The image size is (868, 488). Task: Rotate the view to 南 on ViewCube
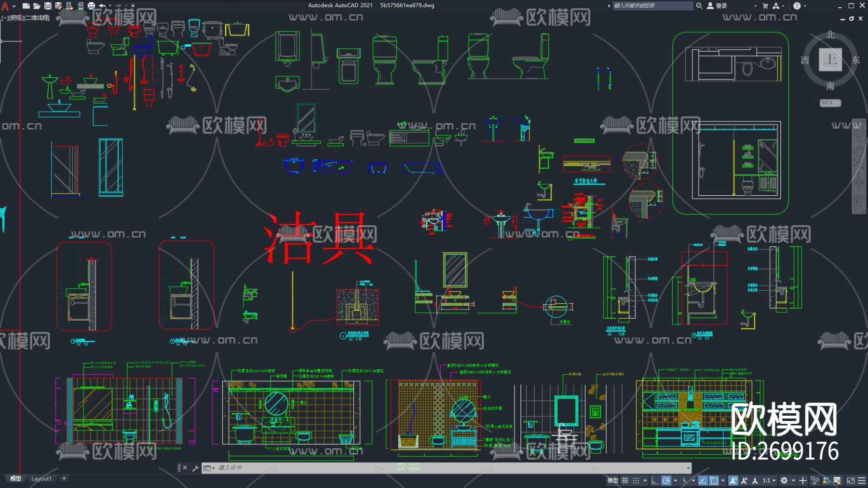coord(830,85)
